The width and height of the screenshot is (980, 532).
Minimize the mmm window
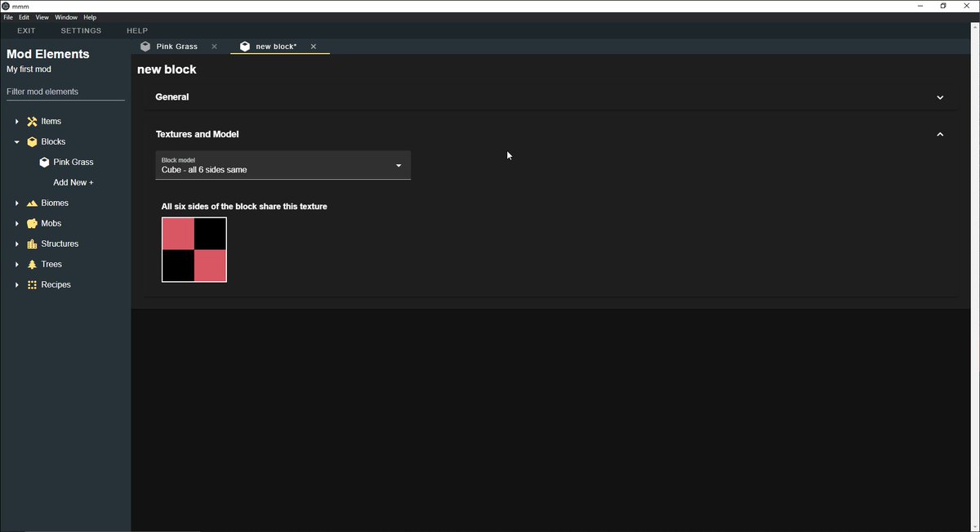click(919, 6)
